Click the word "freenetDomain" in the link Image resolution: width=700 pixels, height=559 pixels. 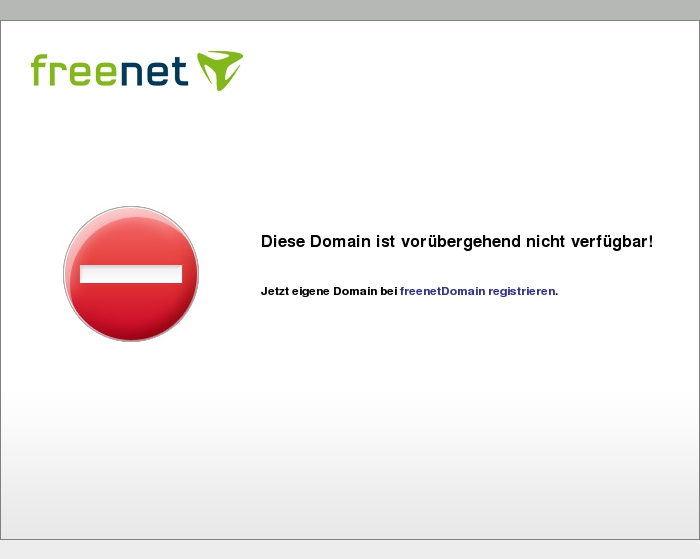pyautogui.click(x=442, y=291)
